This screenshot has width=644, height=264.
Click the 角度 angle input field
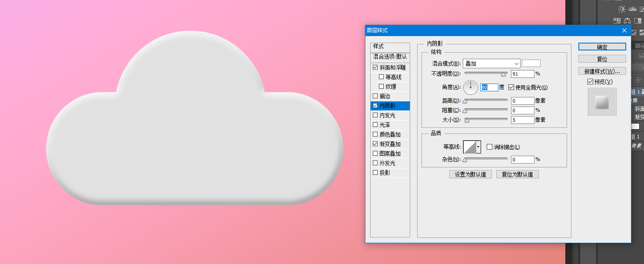click(489, 87)
